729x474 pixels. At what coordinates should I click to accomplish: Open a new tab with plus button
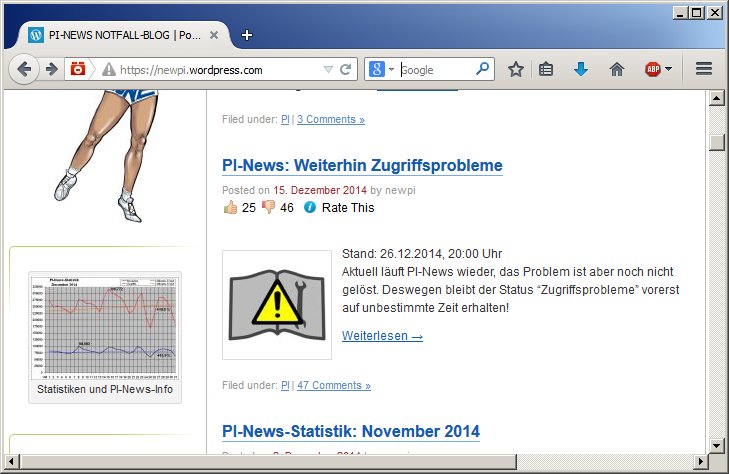pyautogui.click(x=247, y=35)
